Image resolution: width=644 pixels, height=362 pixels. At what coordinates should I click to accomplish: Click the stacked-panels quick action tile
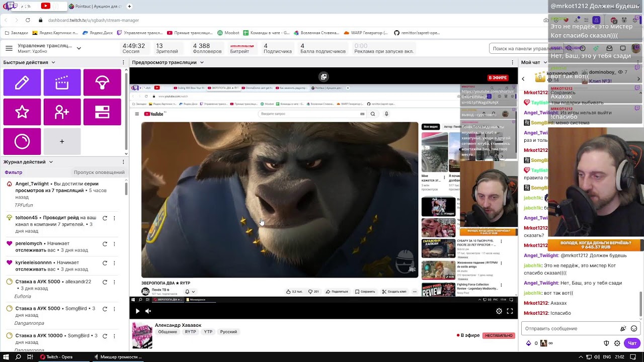[x=102, y=112]
